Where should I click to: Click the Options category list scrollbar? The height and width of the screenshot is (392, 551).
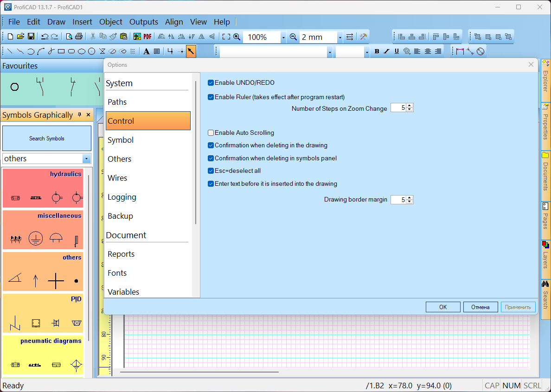point(196,152)
